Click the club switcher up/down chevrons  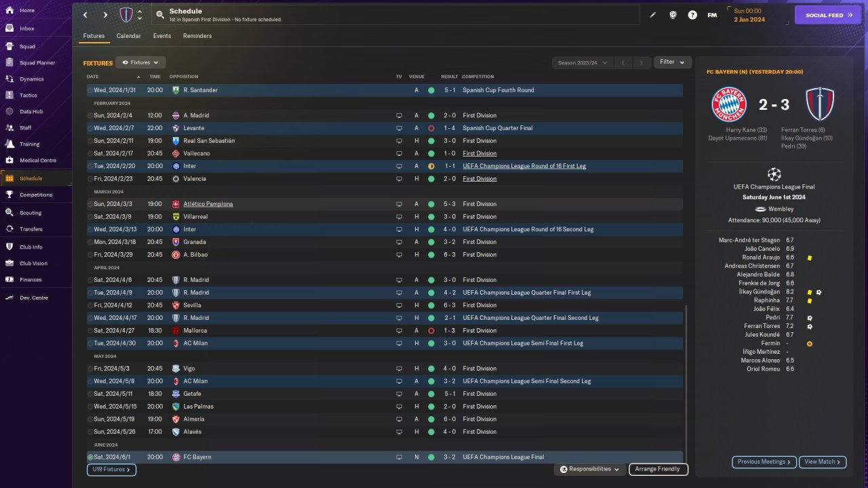click(140, 15)
